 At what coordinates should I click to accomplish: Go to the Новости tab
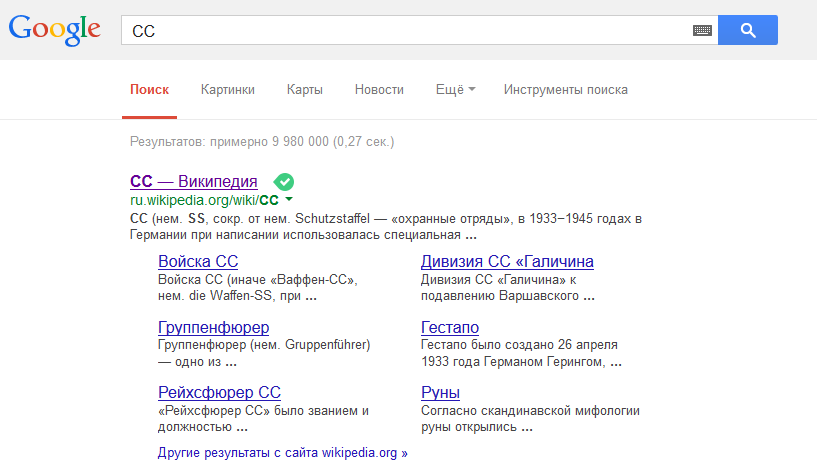(379, 90)
